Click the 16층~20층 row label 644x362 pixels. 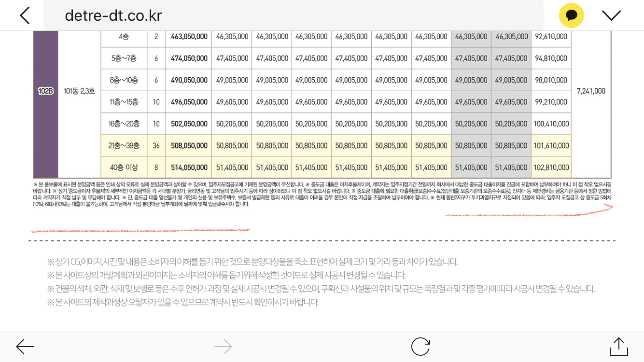point(124,124)
